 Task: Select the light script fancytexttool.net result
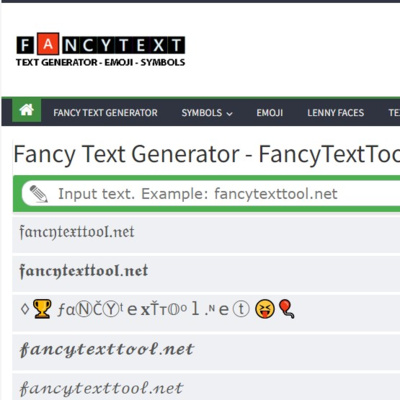pyautogui.click(x=206, y=387)
